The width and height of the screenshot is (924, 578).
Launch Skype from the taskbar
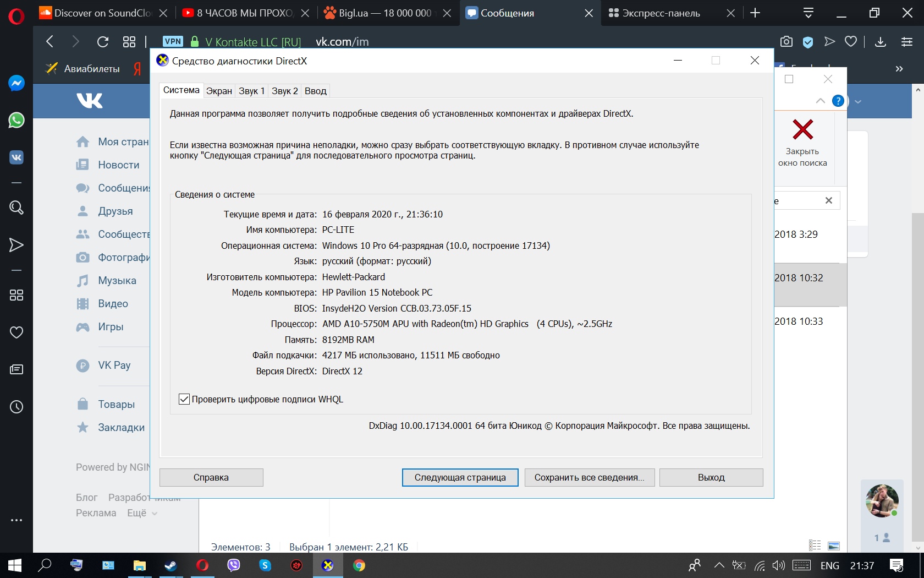pyautogui.click(x=265, y=565)
